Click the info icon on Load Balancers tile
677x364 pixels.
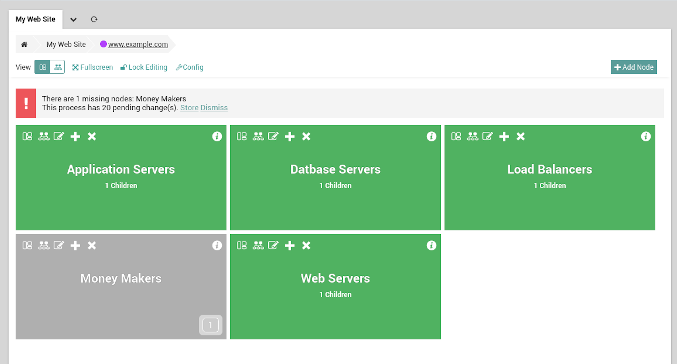tap(645, 136)
